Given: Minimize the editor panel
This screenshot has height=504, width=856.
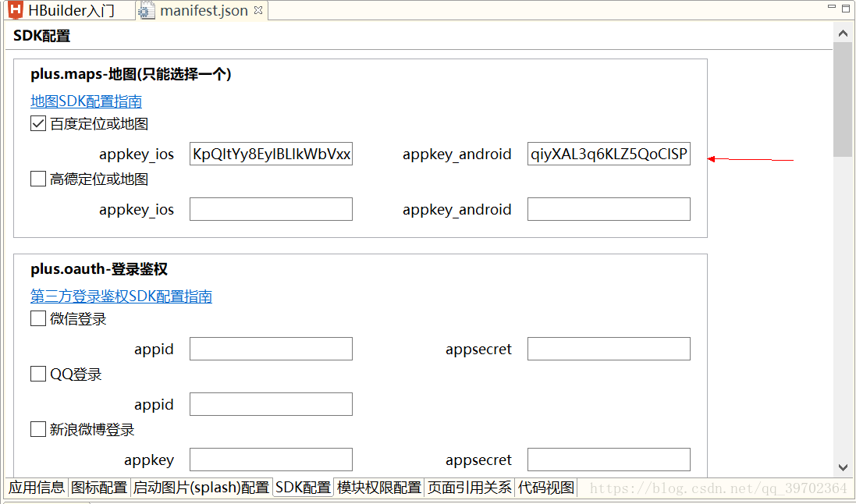Looking at the screenshot, I should [832, 6].
